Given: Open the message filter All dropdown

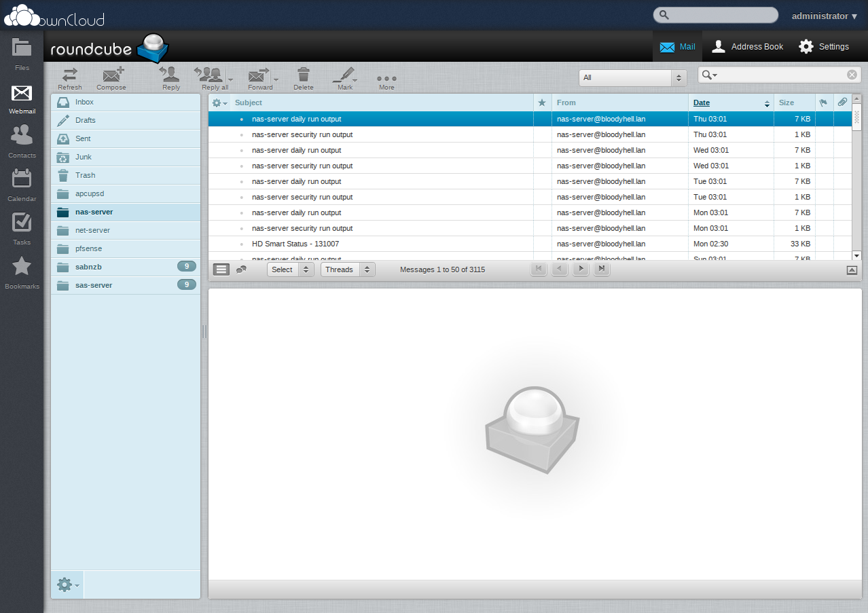Looking at the screenshot, I should point(633,77).
